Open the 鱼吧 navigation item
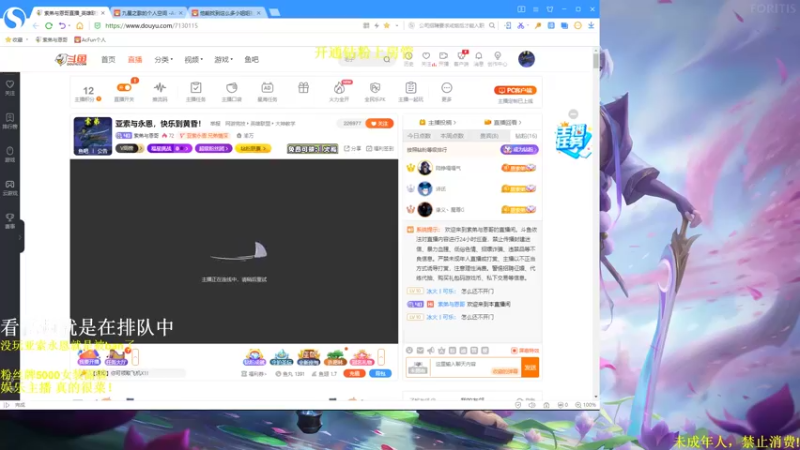This screenshot has width=800, height=450. [x=252, y=60]
